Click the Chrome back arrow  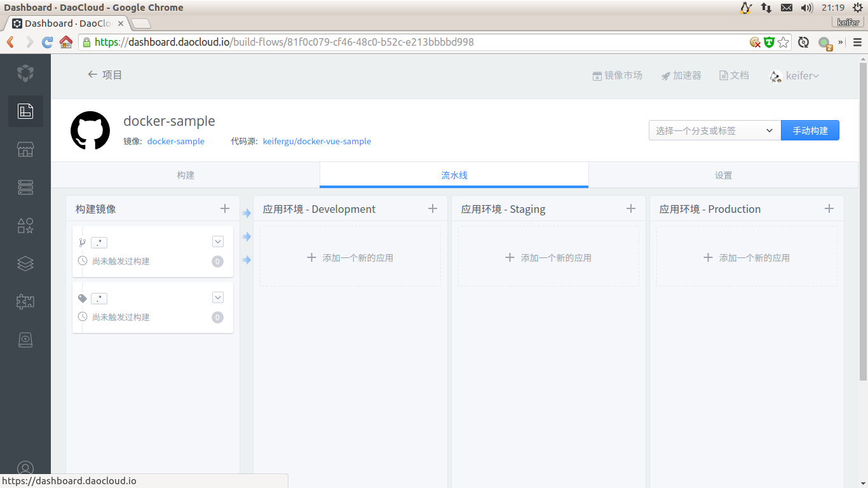click(x=10, y=42)
